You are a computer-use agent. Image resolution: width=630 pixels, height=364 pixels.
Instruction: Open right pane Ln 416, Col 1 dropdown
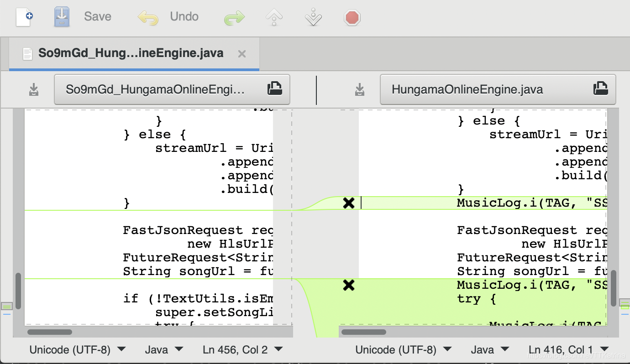point(568,350)
